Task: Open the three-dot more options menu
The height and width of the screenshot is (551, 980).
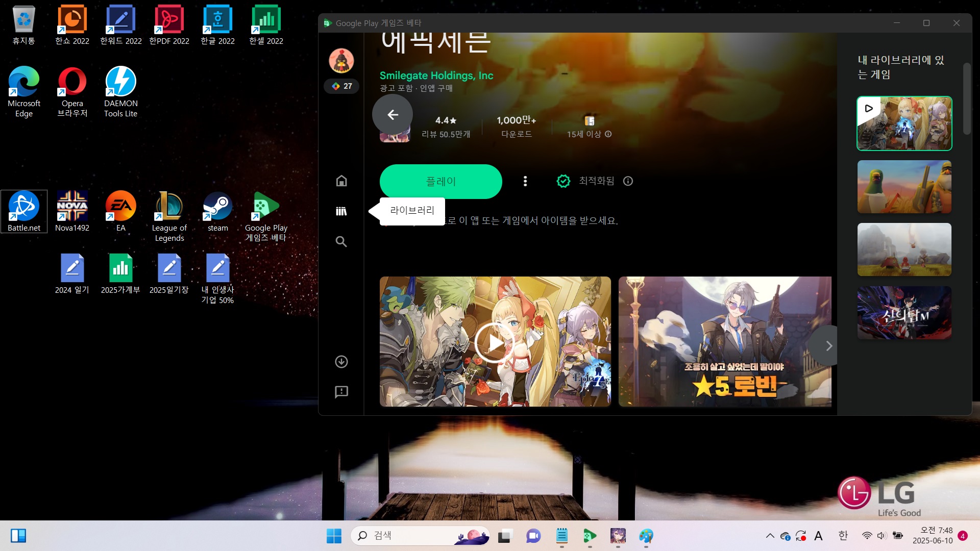Action: [525, 181]
